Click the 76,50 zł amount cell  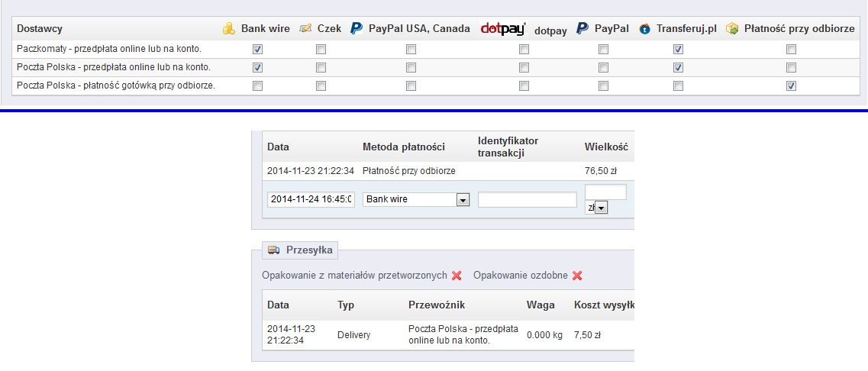pyautogui.click(x=601, y=171)
